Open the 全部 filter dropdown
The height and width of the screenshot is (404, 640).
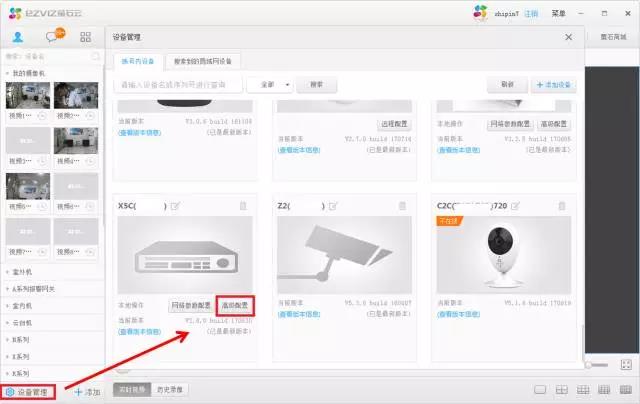[x=269, y=85]
